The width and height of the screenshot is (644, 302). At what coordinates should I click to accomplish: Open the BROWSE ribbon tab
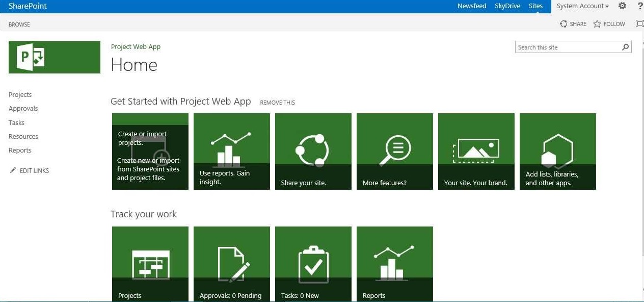click(x=19, y=24)
